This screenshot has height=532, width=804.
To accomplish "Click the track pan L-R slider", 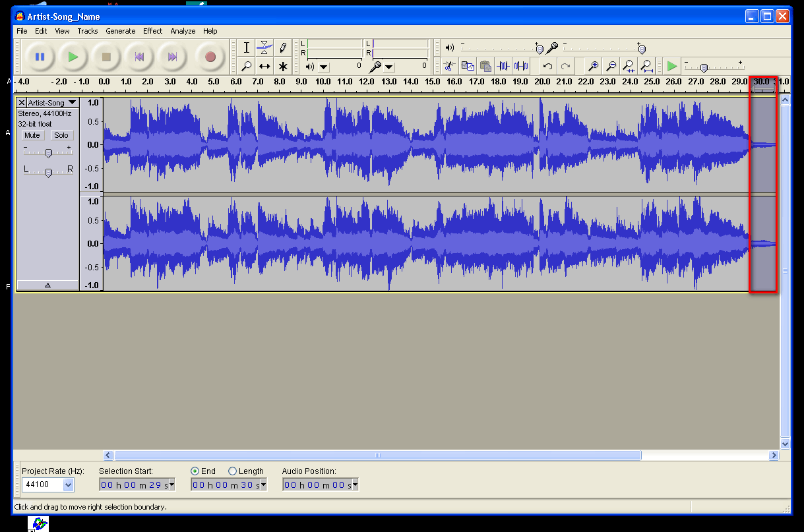I will 48,173.
